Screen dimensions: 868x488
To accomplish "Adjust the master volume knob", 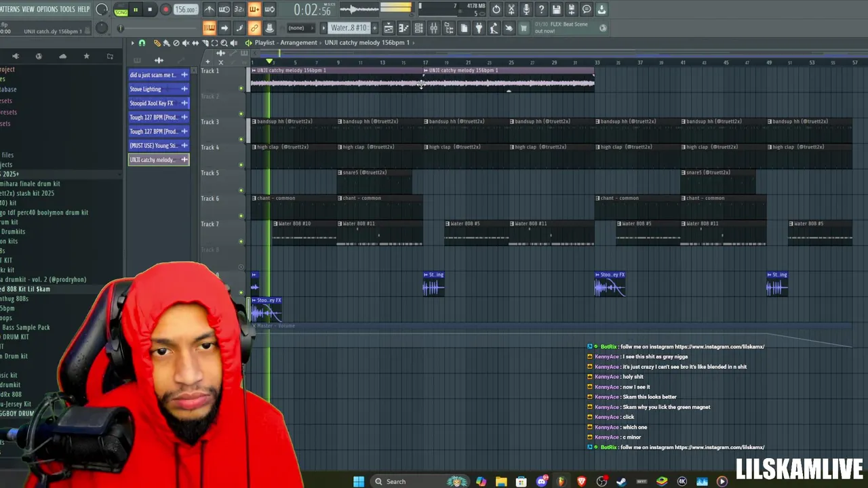I will (x=102, y=9).
